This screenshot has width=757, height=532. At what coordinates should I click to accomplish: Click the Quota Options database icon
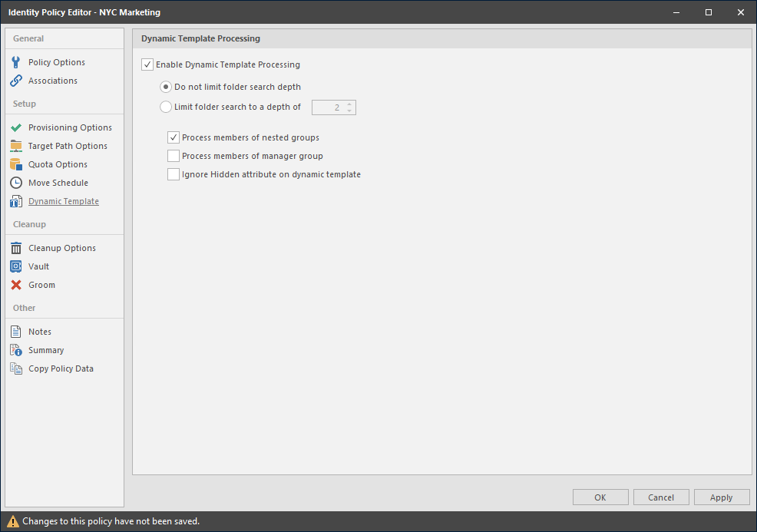click(16, 164)
